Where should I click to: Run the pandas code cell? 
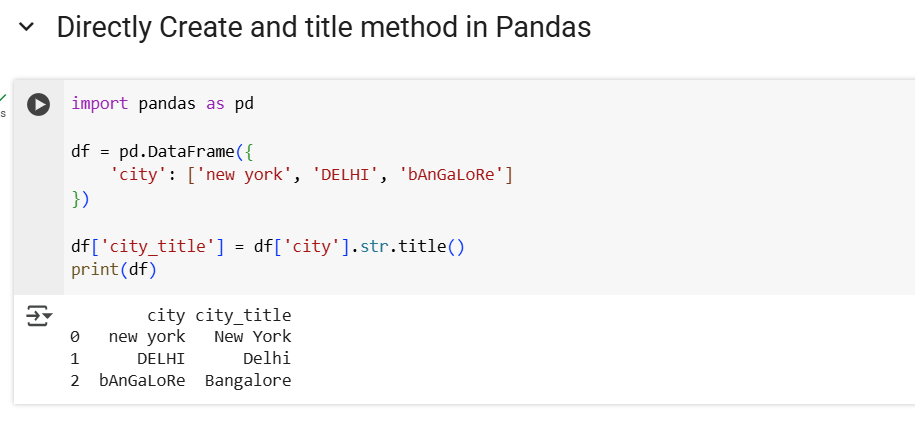38,104
